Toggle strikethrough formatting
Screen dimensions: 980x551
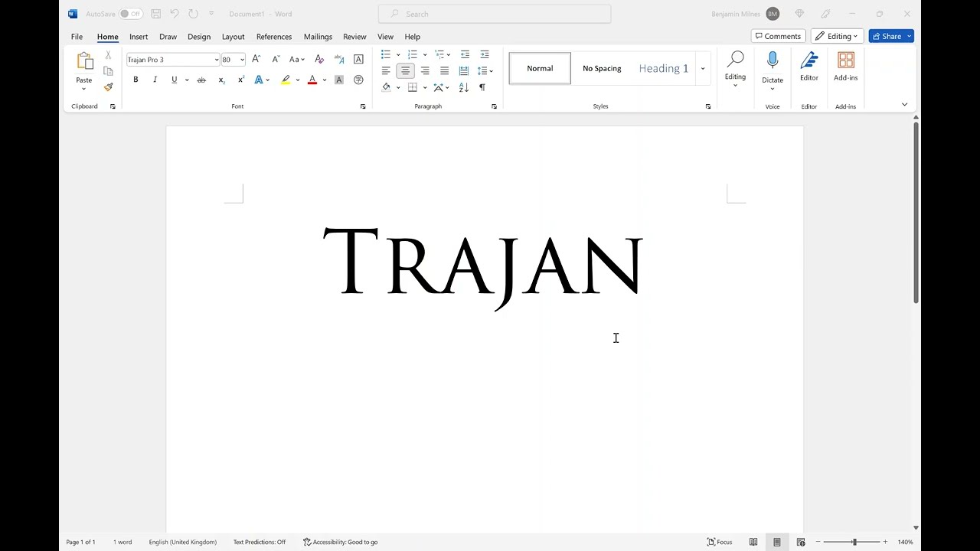click(201, 80)
